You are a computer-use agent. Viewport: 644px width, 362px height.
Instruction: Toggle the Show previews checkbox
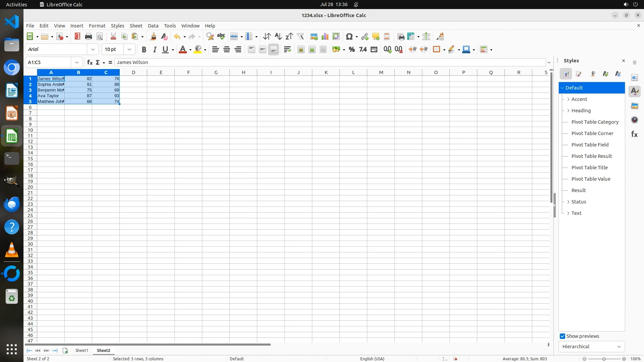tap(562, 336)
